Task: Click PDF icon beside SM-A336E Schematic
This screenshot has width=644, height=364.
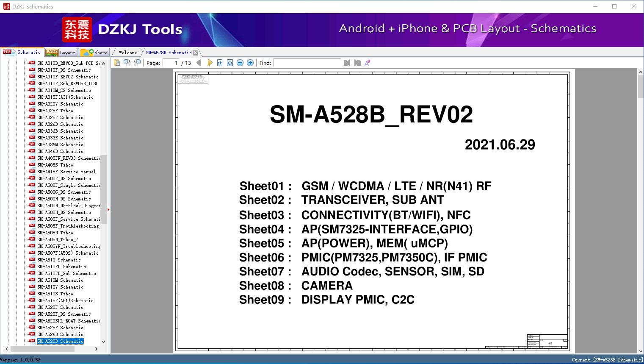Action: point(32,138)
